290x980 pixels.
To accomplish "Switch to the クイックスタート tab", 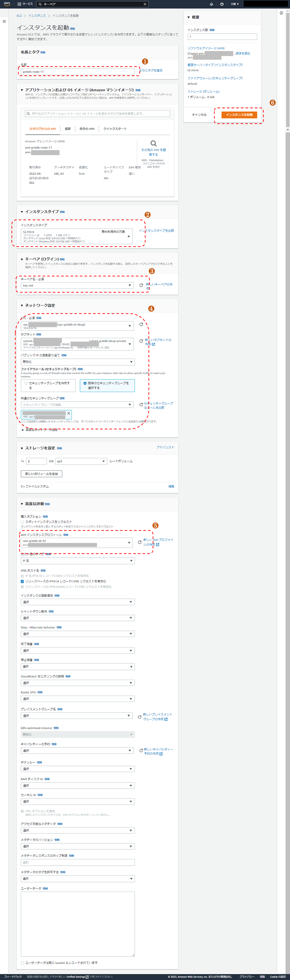I will pyautogui.click(x=115, y=129).
